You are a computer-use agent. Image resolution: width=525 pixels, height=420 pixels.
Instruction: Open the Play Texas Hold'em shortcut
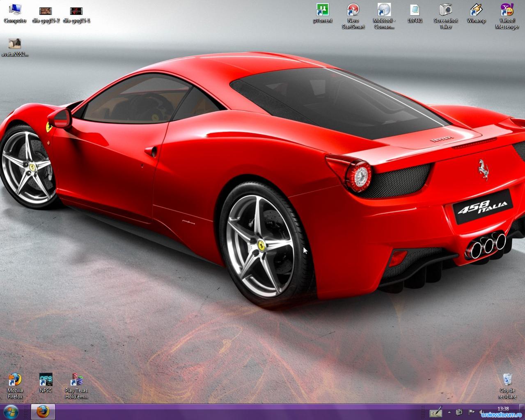(x=76, y=386)
